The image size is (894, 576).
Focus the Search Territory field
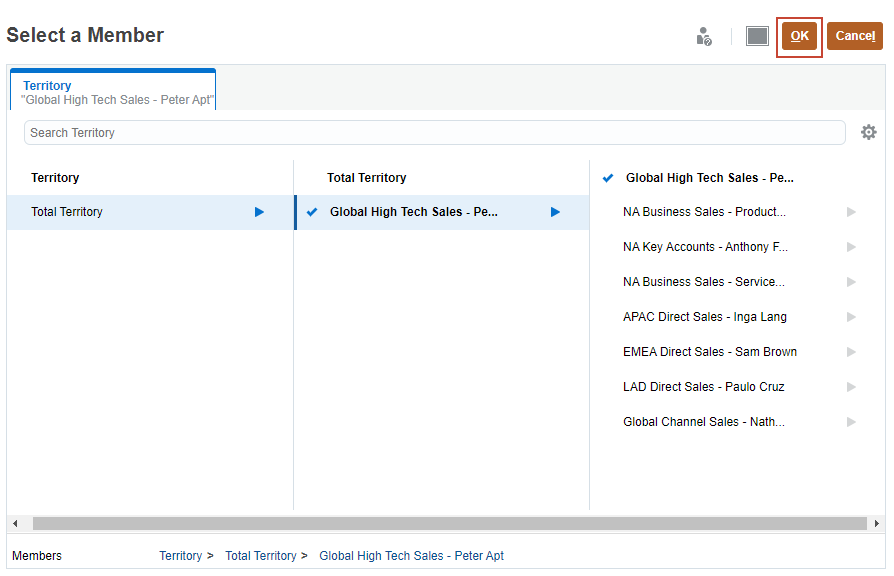click(x=434, y=132)
